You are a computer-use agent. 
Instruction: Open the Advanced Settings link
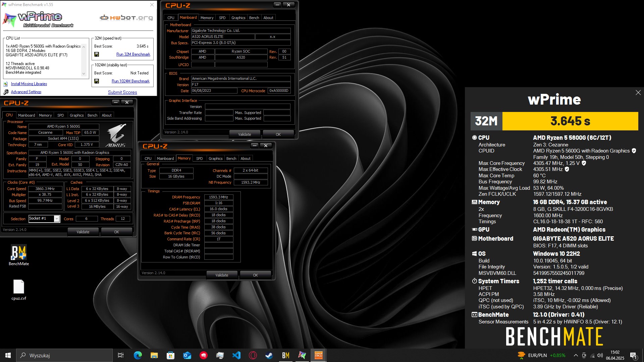[x=26, y=92]
